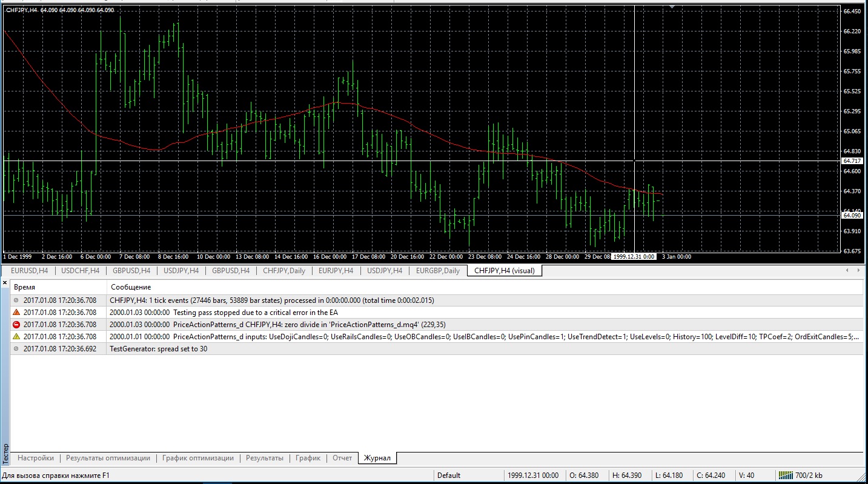Click time axis label '1 Dec 1999'

[x=18, y=257]
